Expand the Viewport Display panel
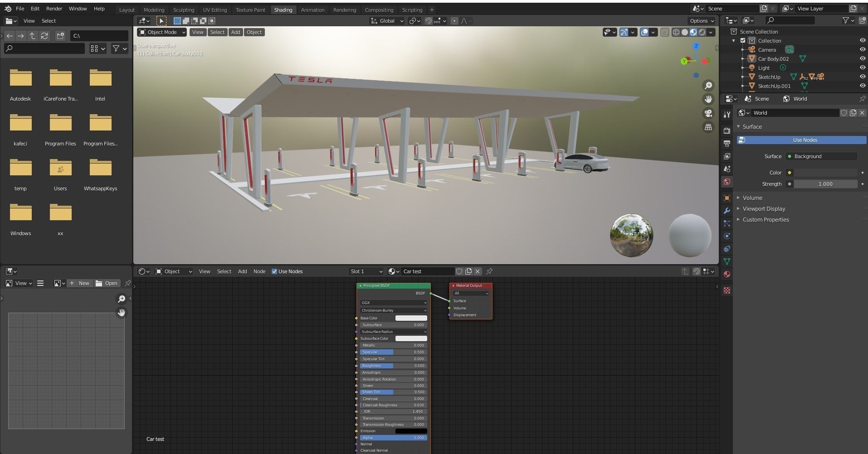868x454 pixels. click(764, 209)
